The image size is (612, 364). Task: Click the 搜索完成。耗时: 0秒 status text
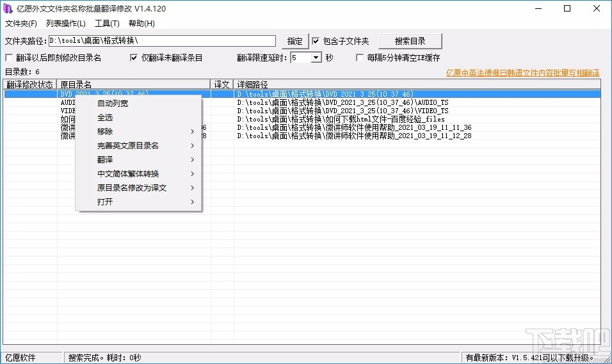click(x=104, y=358)
